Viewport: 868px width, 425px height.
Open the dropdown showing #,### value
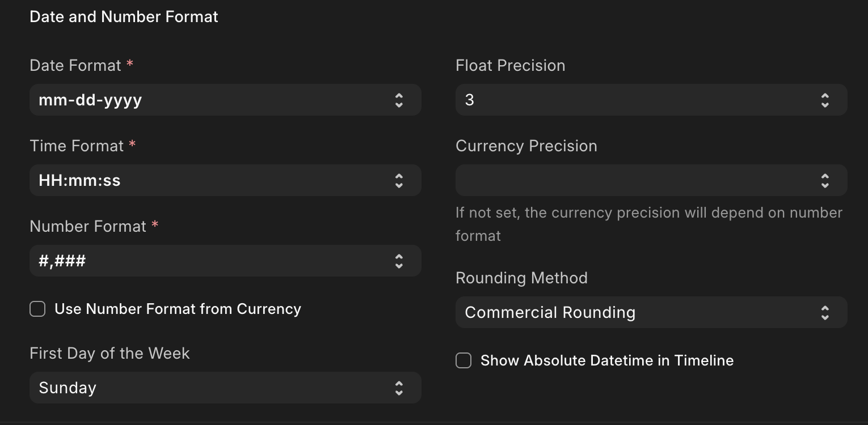tap(216, 261)
